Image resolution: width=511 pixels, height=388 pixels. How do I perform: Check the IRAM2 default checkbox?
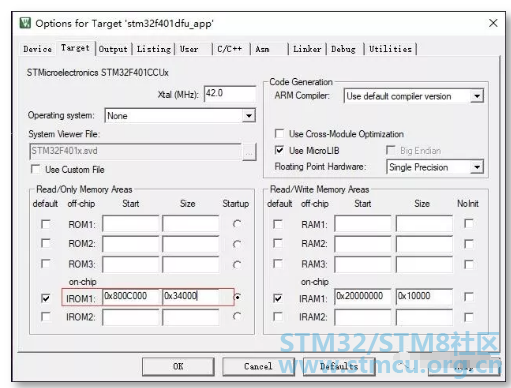click(x=277, y=317)
